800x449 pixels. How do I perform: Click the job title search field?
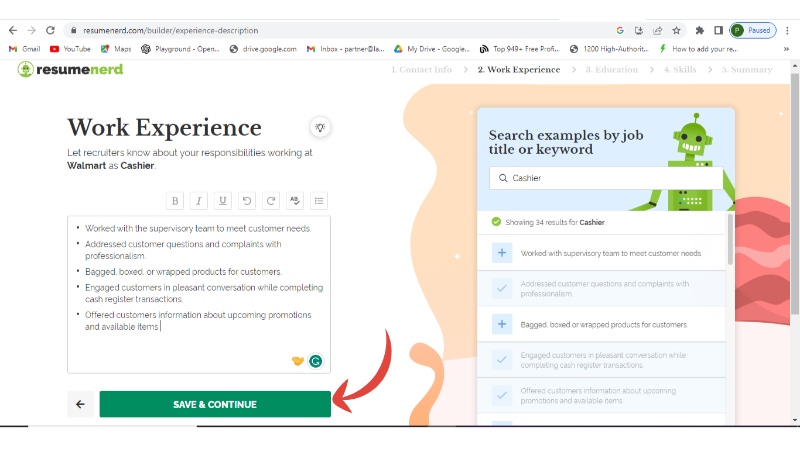[610, 178]
